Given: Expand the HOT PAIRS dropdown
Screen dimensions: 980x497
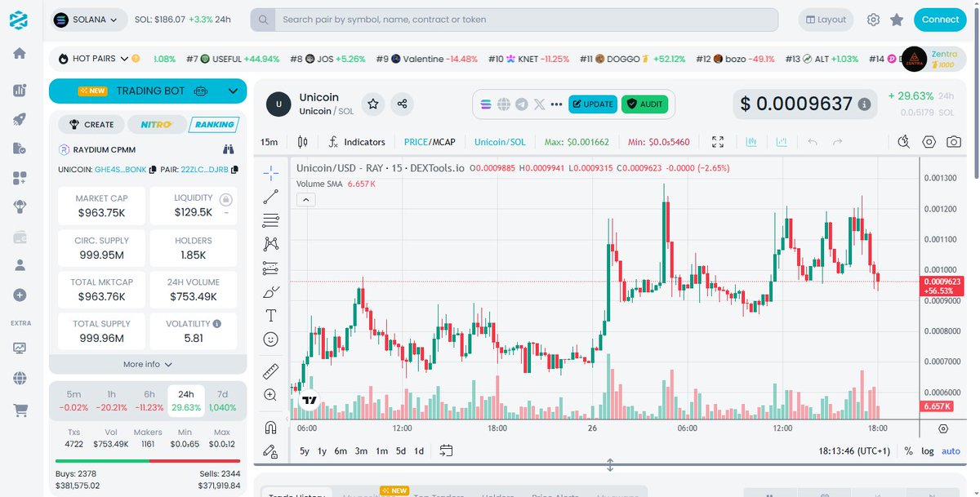Looking at the screenshot, I should click(124, 59).
